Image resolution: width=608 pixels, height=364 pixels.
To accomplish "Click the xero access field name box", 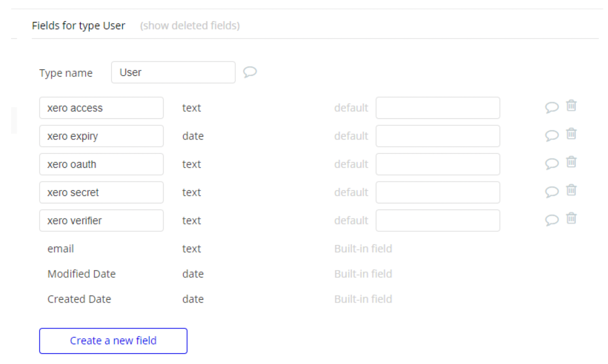I will click(x=101, y=108).
